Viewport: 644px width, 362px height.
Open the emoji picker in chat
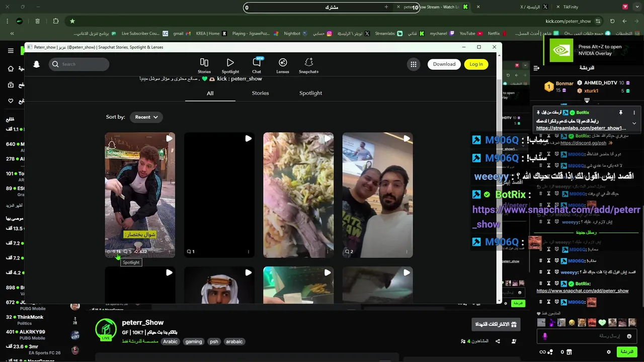point(629,336)
